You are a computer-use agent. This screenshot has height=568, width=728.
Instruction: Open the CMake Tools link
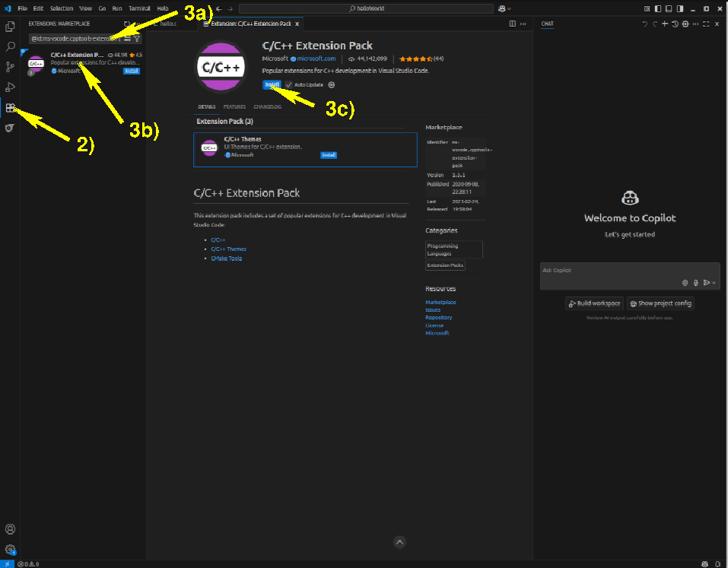pyautogui.click(x=227, y=259)
